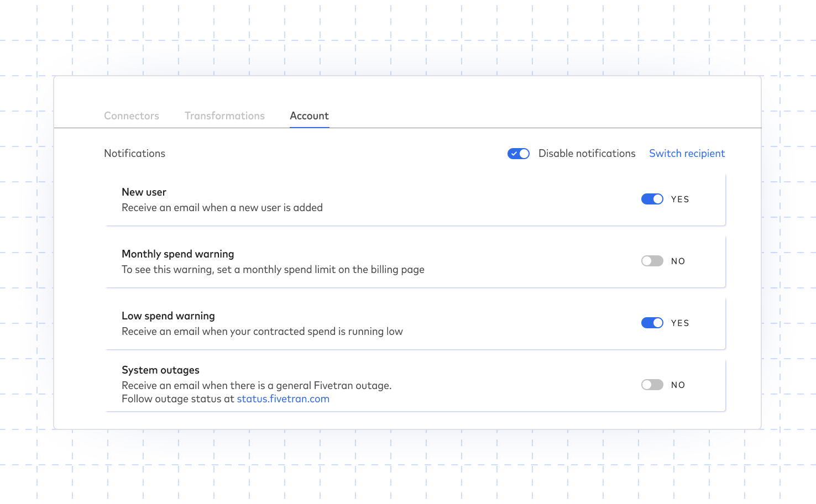This screenshot has height=504, width=816.
Task: Turn off the Low spend warning toggle
Action: (x=652, y=323)
